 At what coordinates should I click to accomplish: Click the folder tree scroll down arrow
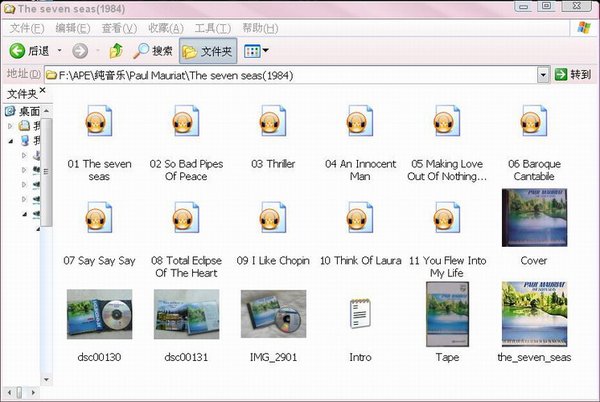pyautogui.click(x=46, y=379)
